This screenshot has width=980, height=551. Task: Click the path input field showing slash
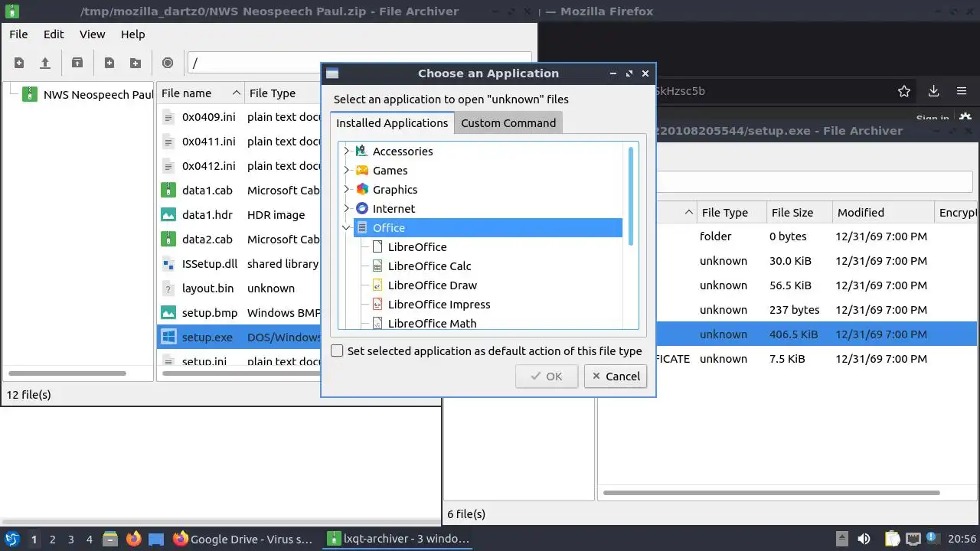click(x=359, y=63)
